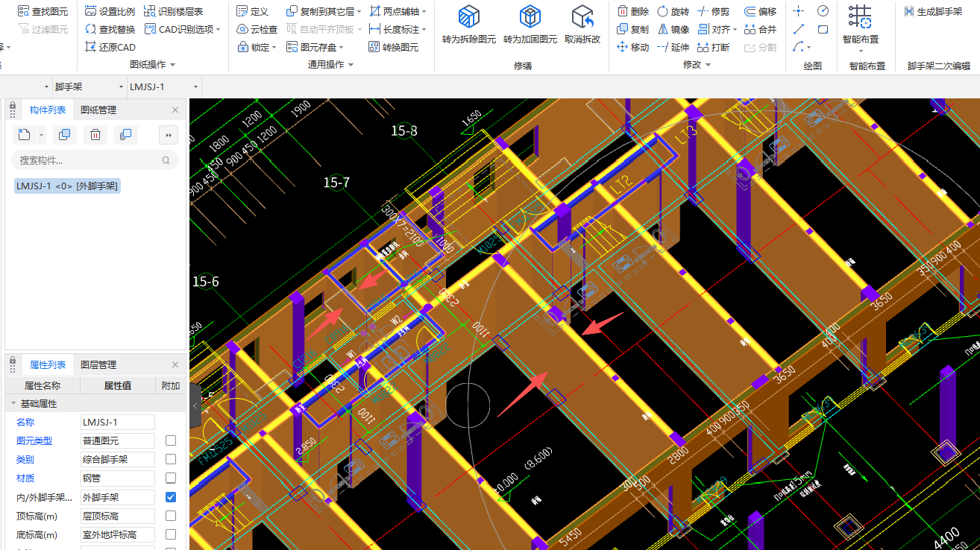Toggle 附加 checkbox for 类别 row

171,459
